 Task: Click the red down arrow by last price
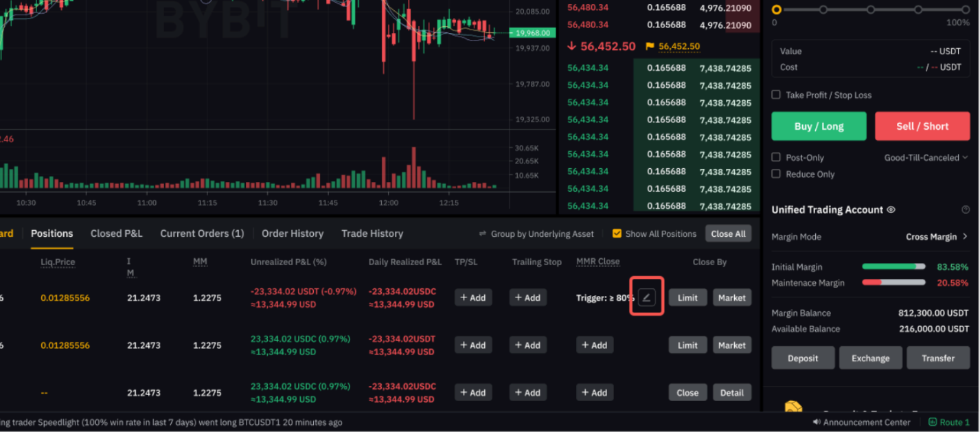coord(571,47)
